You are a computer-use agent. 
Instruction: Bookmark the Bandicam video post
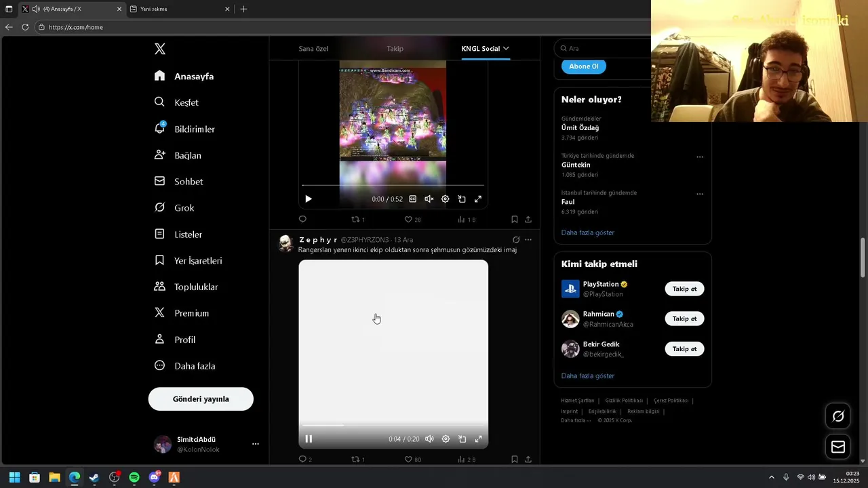(x=515, y=220)
